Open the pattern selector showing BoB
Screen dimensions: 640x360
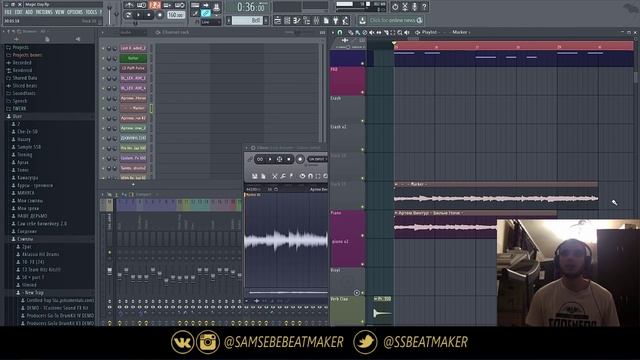[247, 20]
